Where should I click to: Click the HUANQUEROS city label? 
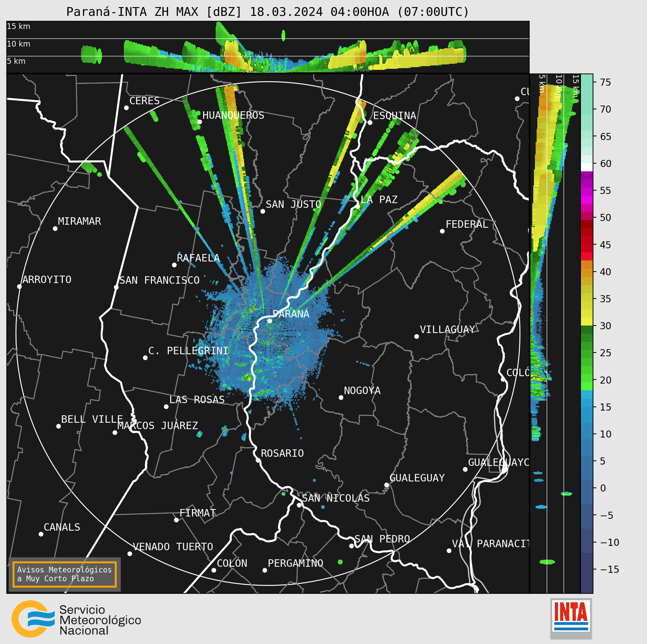(x=233, y=115)
